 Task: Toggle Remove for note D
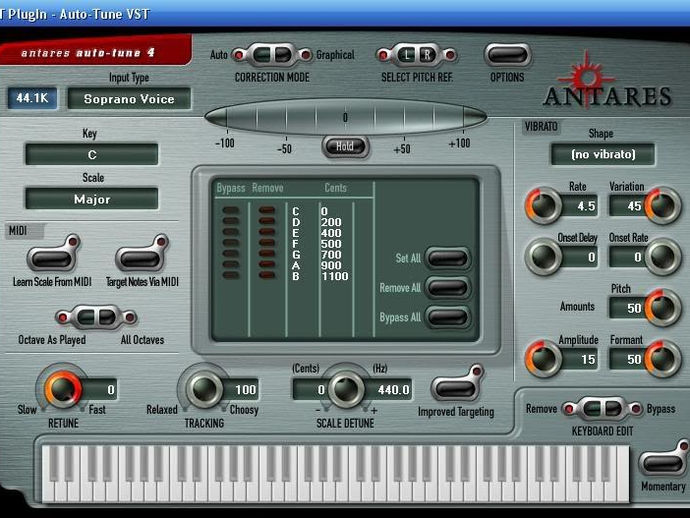267,221
